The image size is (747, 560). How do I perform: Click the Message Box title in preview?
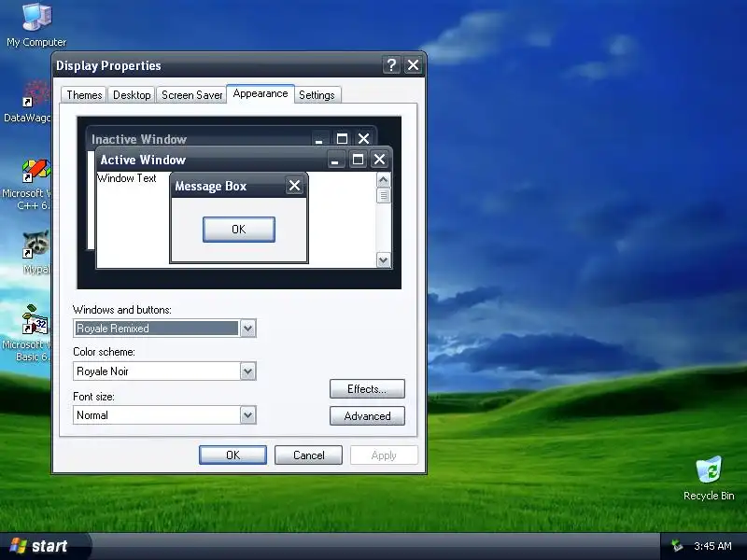(x=211, y=186)
